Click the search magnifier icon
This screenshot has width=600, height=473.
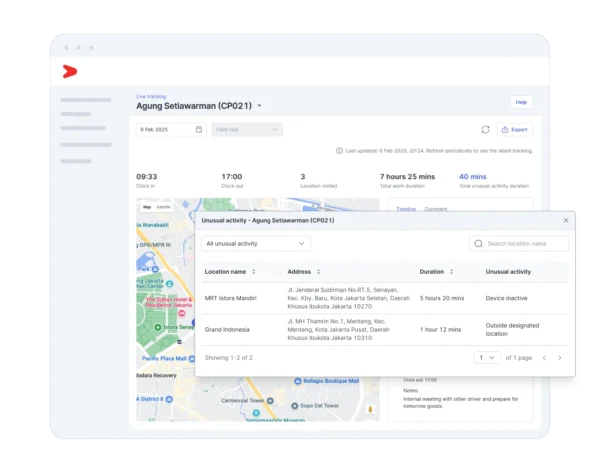click(478, 244)
